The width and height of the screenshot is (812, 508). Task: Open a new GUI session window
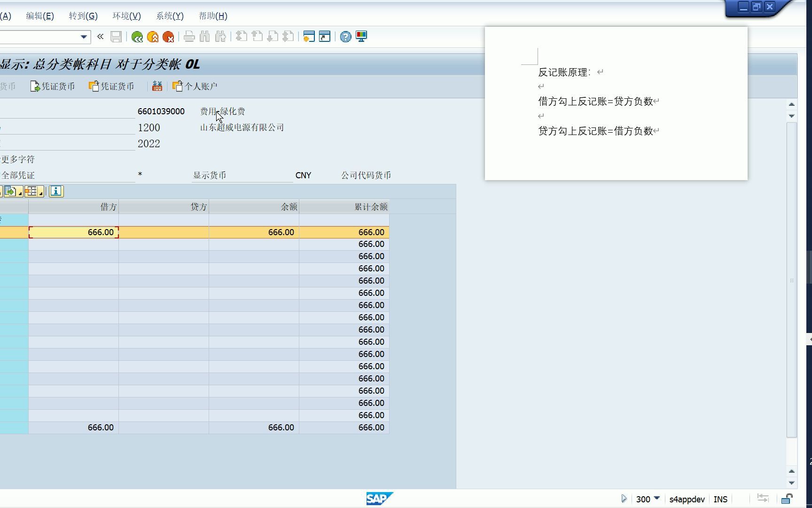pyautogui.click(x=309, y=37)
